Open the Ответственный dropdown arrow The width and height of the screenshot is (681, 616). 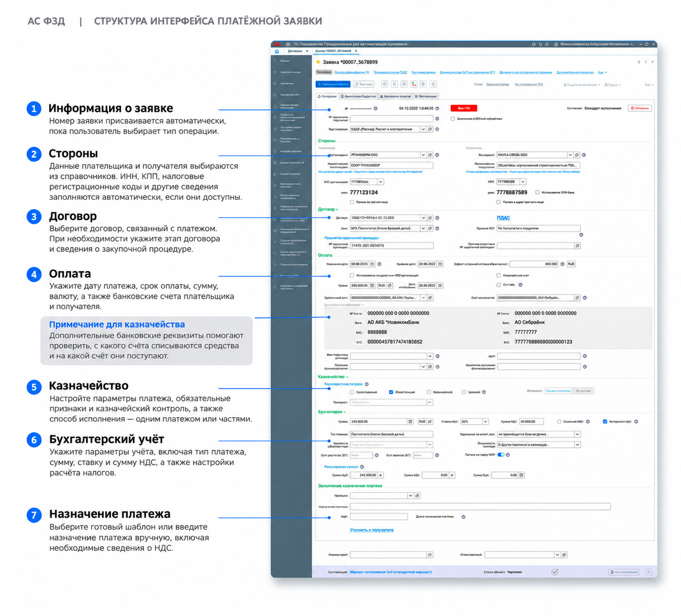click(x=557, y=555)
